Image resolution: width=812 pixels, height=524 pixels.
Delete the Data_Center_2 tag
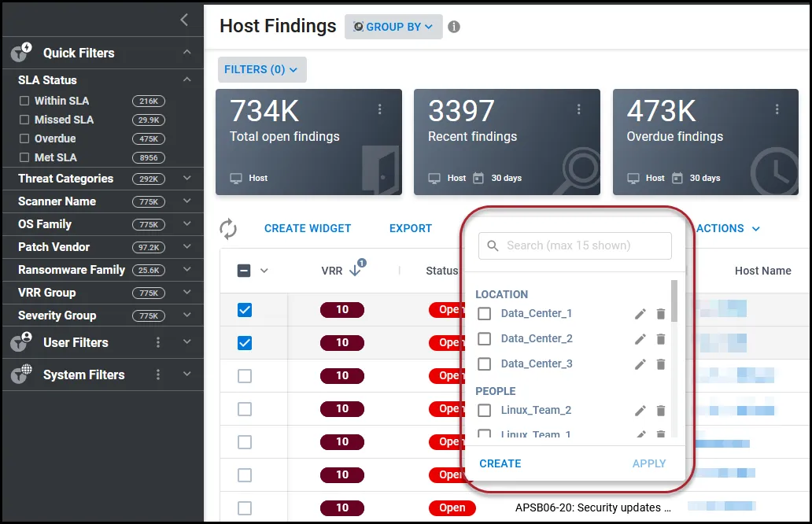(661, 339)
